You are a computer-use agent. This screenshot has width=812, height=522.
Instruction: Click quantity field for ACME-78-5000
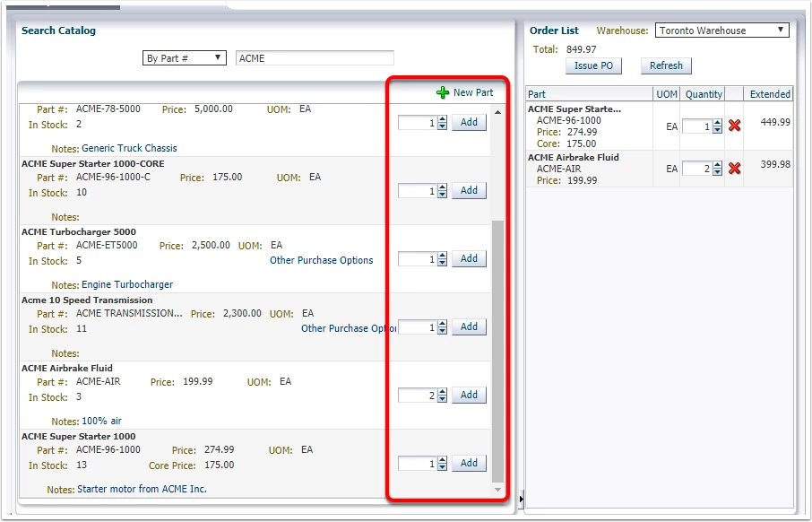(x=418, y=123)
